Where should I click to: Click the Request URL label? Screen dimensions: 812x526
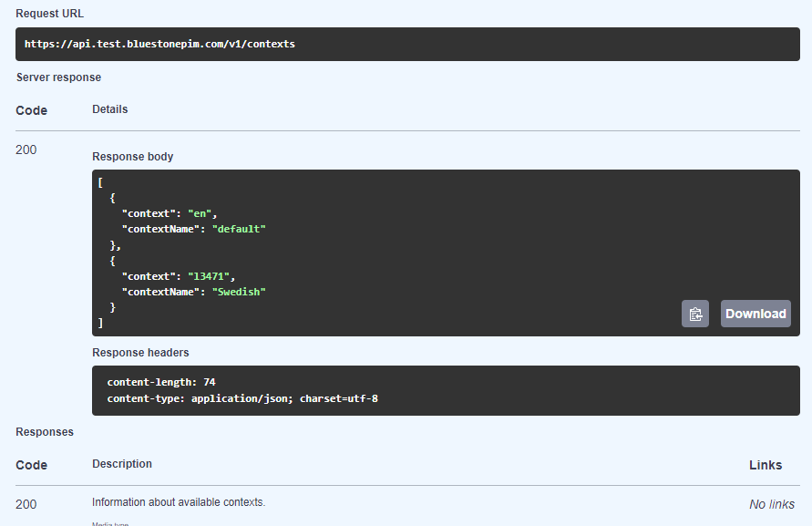point(50,14)
